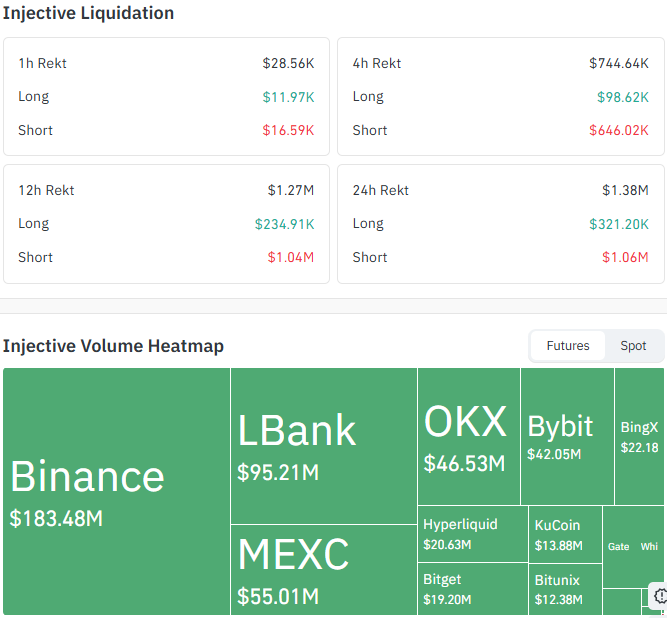Select the KuCoin heatmap tile
Screen dimensions: 667x618
[565, 535]
